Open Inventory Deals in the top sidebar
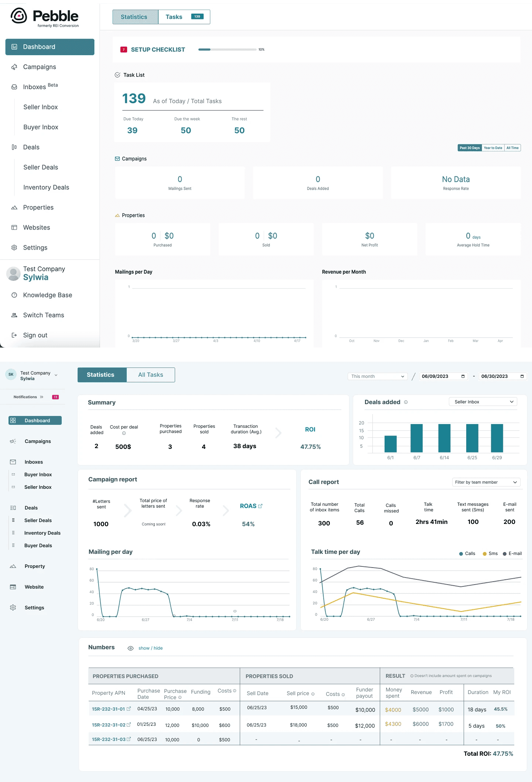This screenshot has width=532, height=782. 46,187
